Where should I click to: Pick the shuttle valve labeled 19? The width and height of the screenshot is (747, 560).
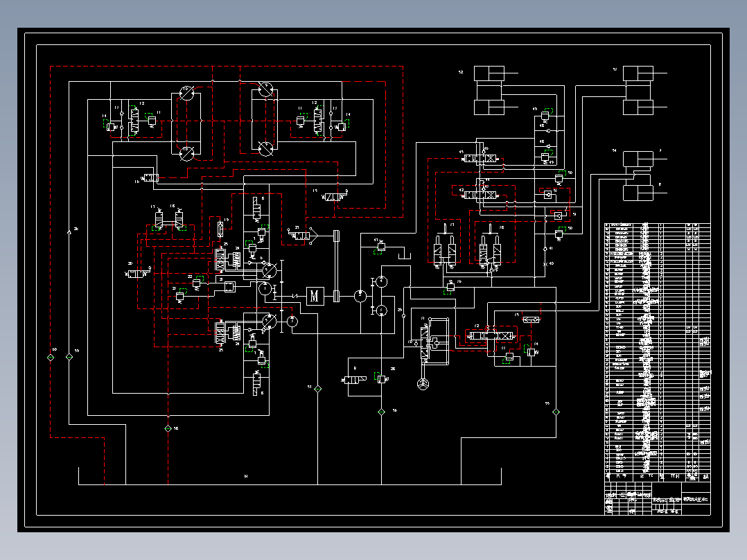tap(220, 228)
